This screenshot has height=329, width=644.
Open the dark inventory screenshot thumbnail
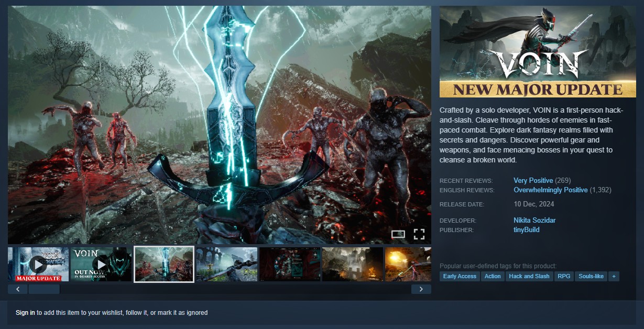(290, 265)
